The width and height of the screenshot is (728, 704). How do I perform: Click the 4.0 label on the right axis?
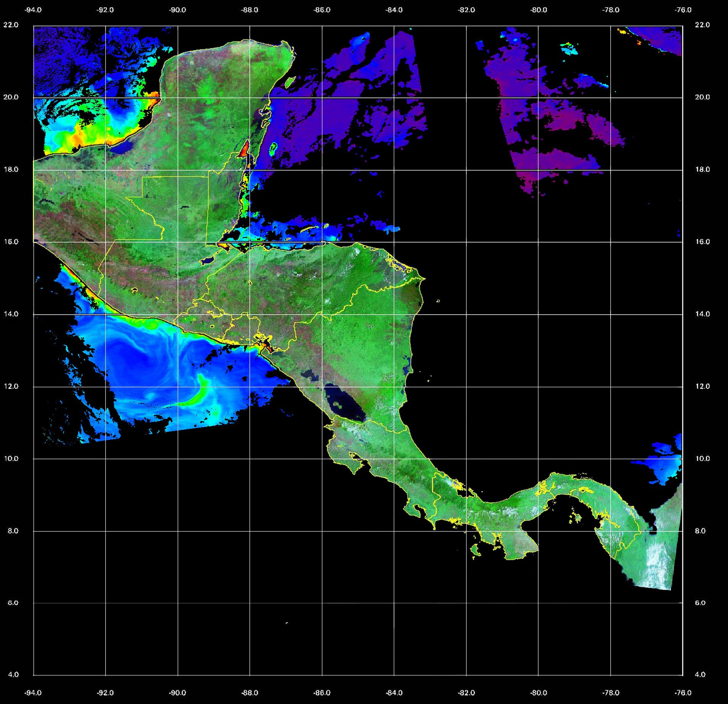(x=700, y=675)
